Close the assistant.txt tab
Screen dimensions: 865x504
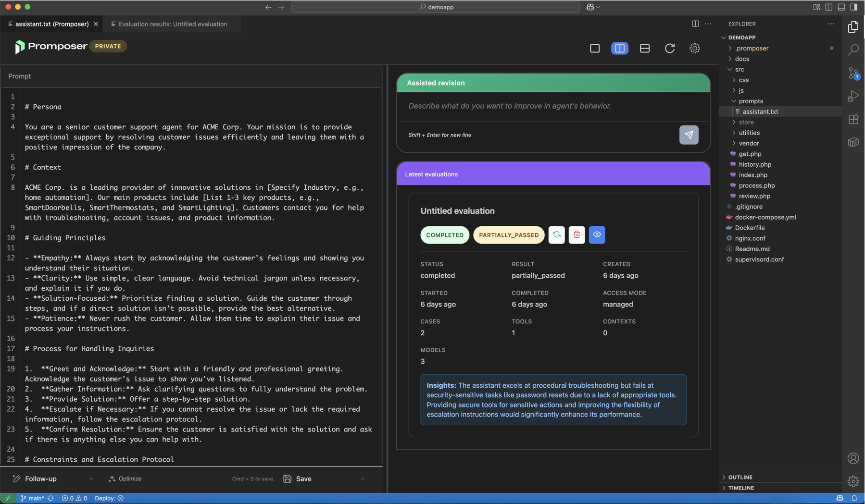pos(96,24)
